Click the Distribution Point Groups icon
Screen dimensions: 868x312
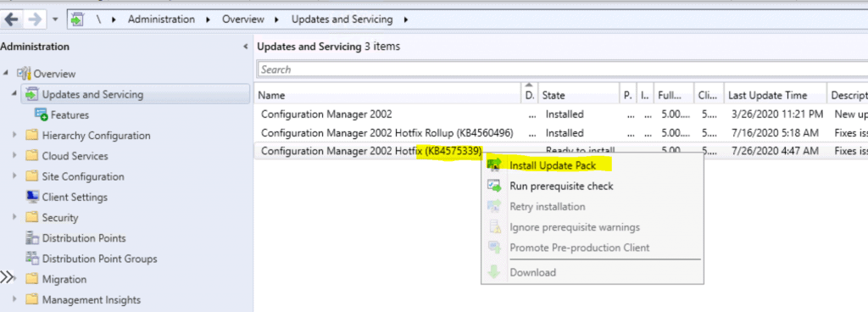point(32,259)
